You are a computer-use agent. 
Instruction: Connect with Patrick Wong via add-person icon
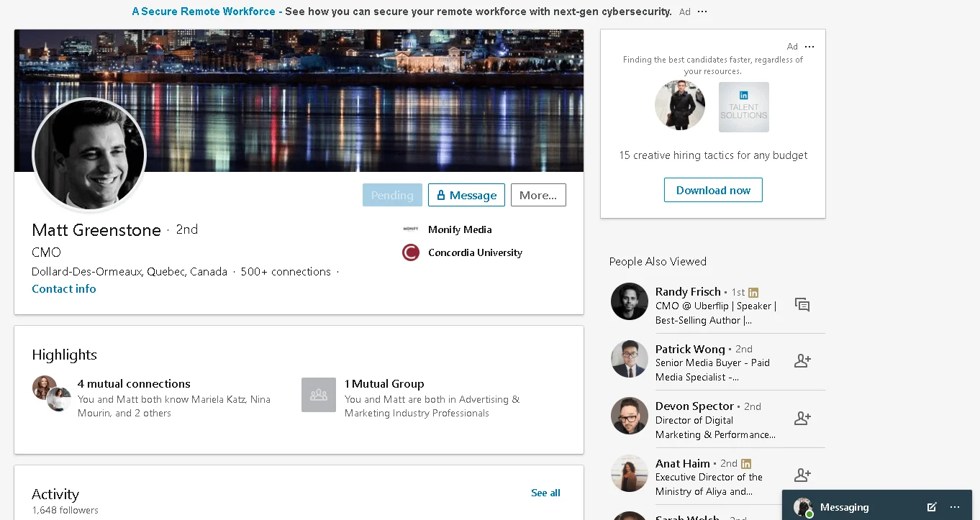(x=802, y=361)
